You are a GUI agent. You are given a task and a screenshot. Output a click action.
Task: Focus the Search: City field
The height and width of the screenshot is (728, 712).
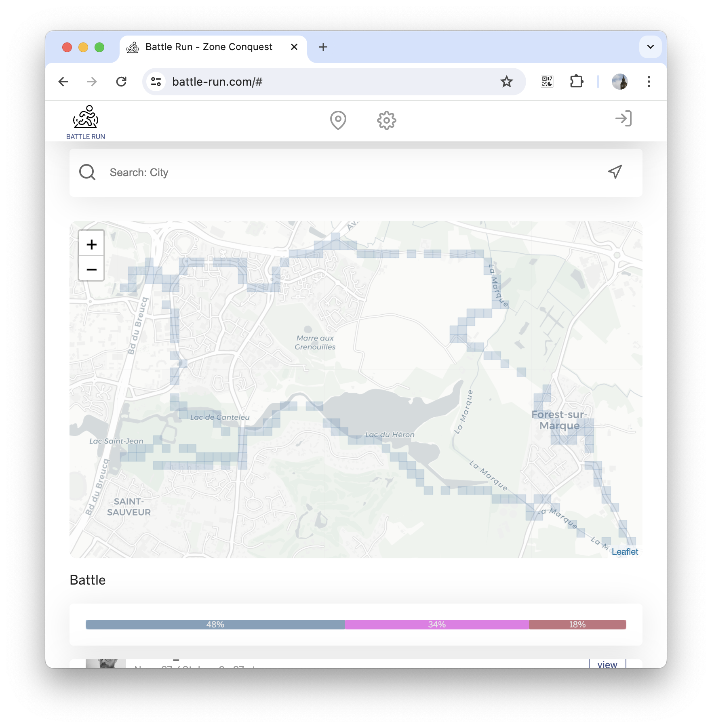356,173
